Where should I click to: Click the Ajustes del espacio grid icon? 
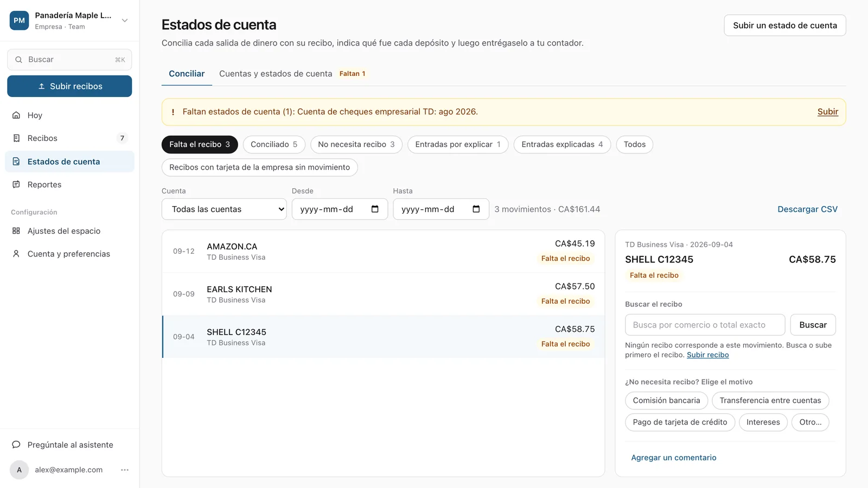coord(16,231)
